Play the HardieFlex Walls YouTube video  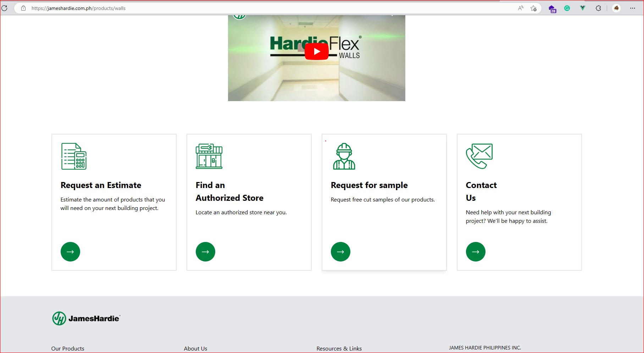(x=316, y=51)
